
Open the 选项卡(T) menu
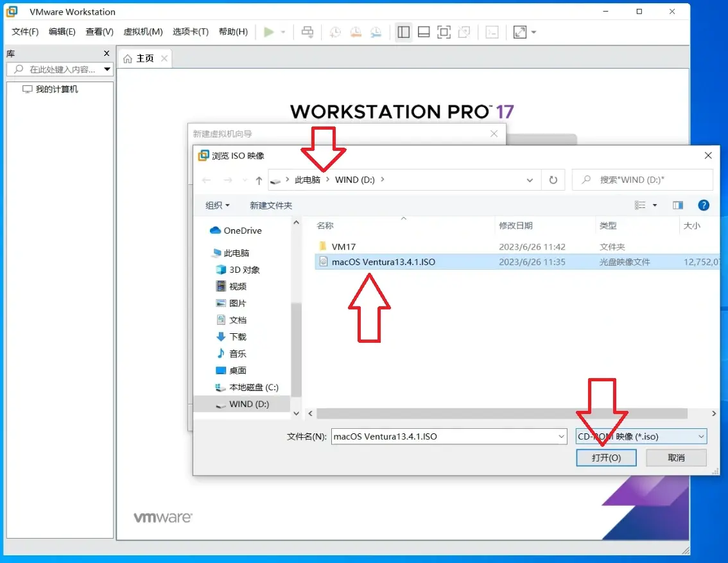pos(191,31)
